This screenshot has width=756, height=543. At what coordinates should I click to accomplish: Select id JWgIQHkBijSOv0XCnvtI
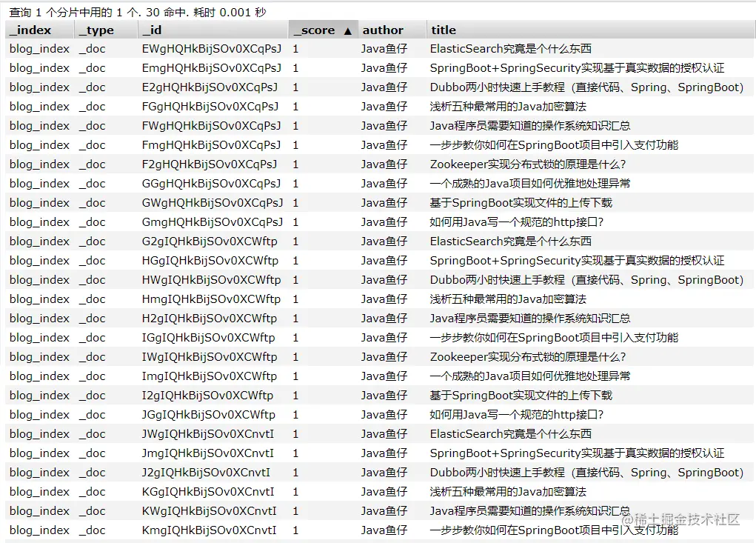tap(208, 434)
